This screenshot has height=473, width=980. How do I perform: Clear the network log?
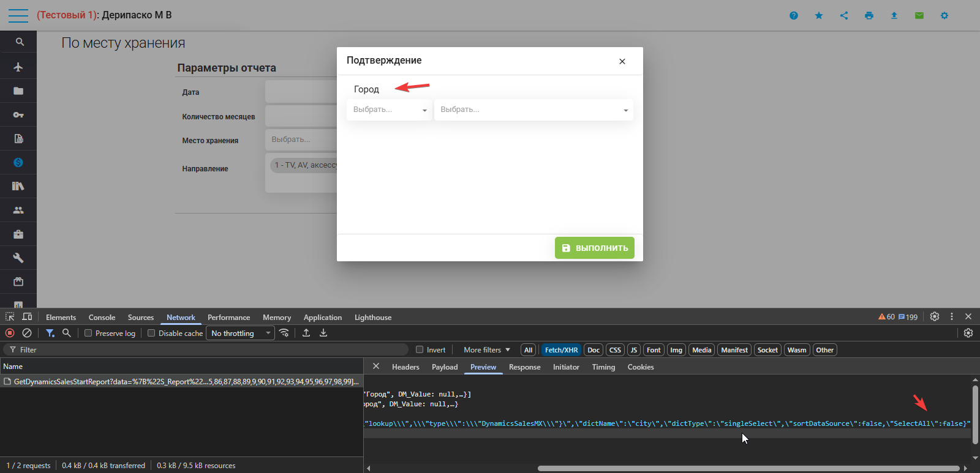(27, 333)
